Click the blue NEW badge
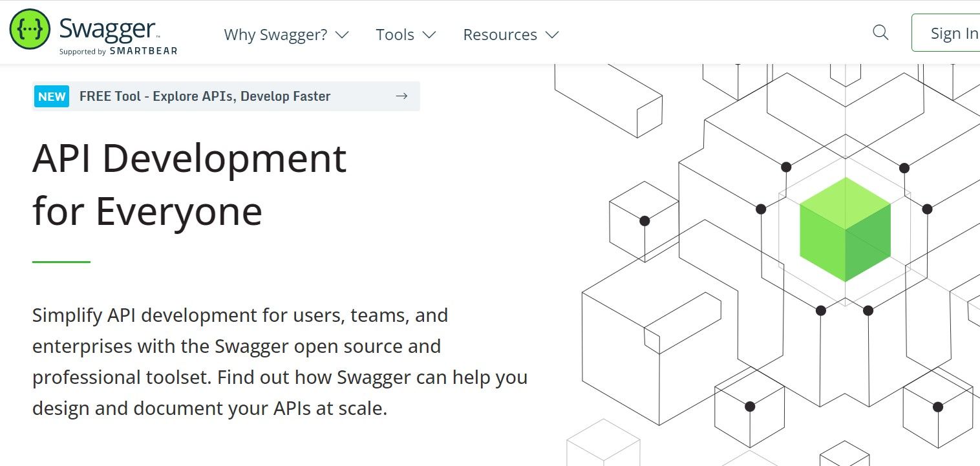The image size is (980, 466). pyautogui.click(x=52, y=97)
